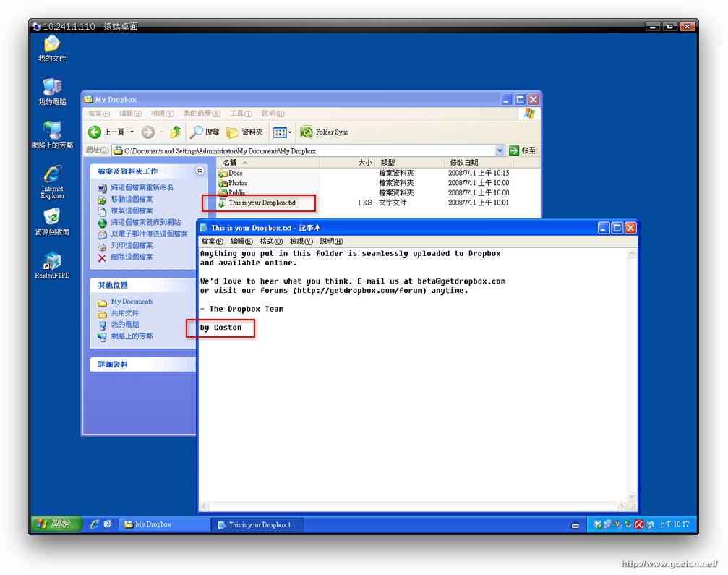Open the My Computer (我的電腦) desktop icon
Image resolution: width=728 pixels, height=575 pixels.
(52, 92)
